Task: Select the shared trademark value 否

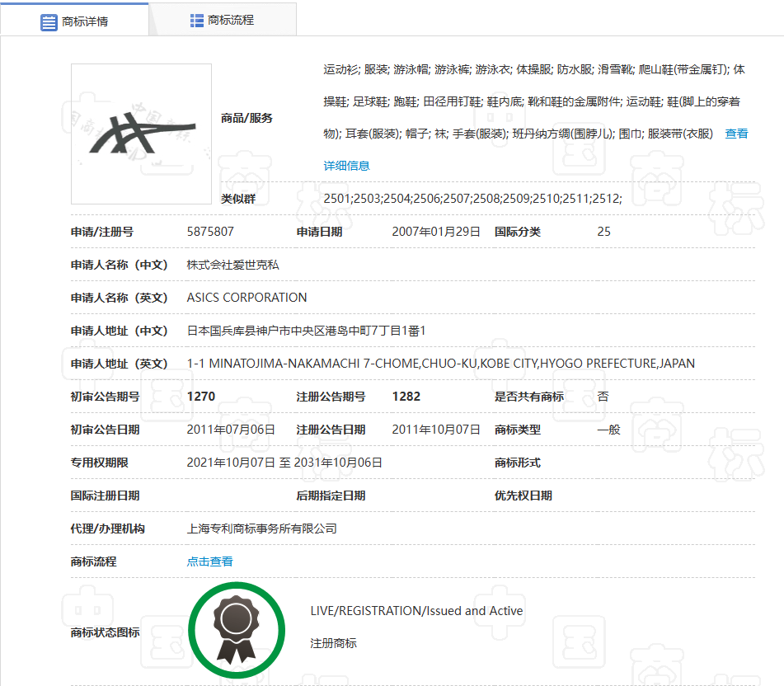Action: coord(603,397)
